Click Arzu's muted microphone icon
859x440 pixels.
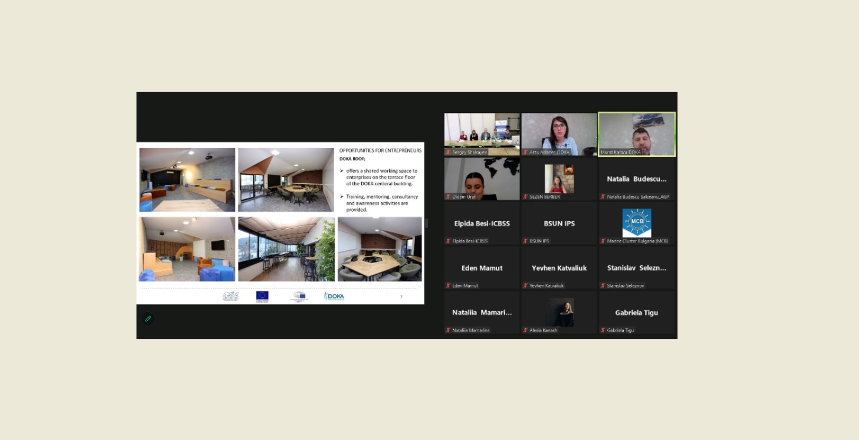pyautogui.click(x=525, y=152)
